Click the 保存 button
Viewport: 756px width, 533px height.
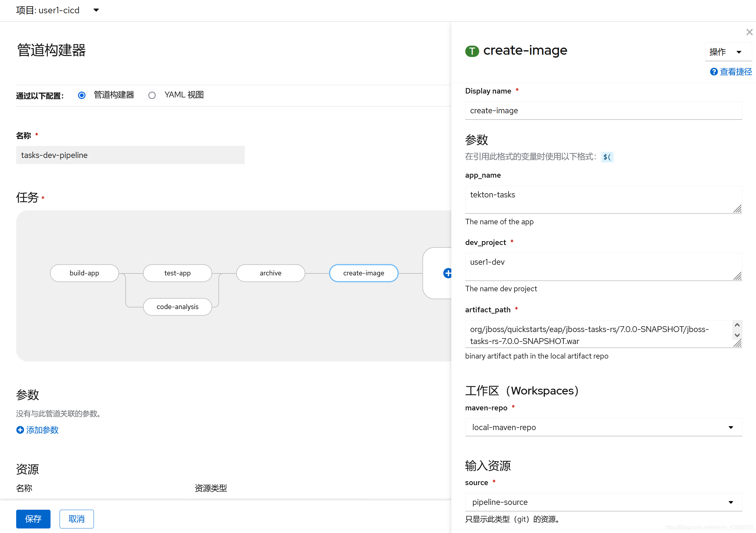[33, 518]
